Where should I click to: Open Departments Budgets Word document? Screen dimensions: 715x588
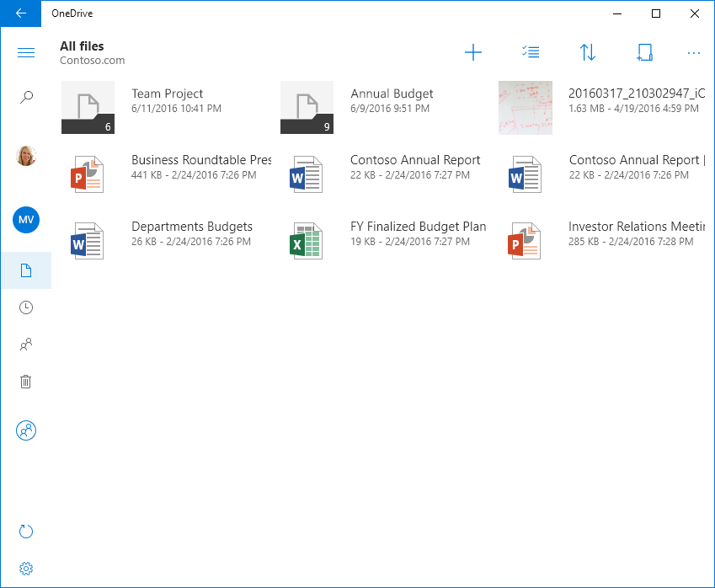click(x=88, y=240)
